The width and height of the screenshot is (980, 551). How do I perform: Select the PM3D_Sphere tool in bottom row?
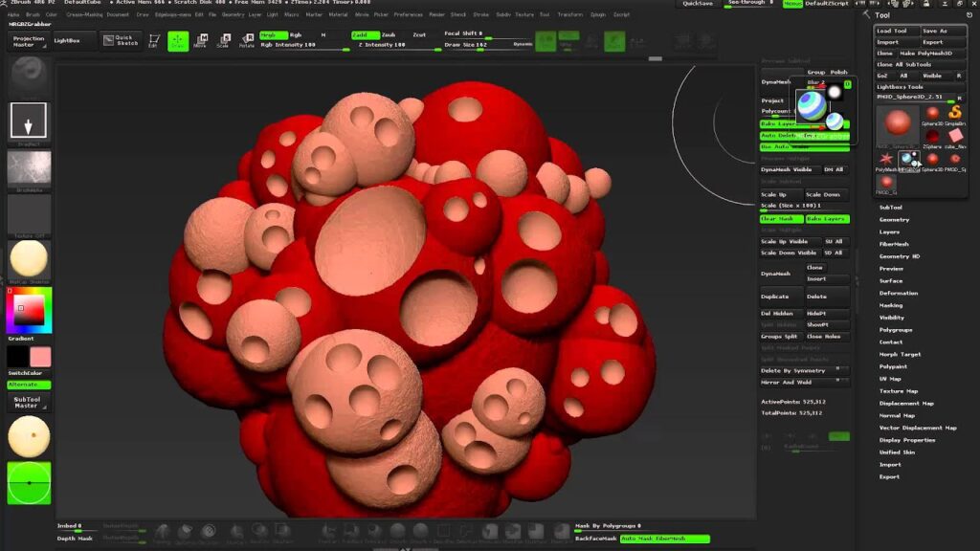886,183
